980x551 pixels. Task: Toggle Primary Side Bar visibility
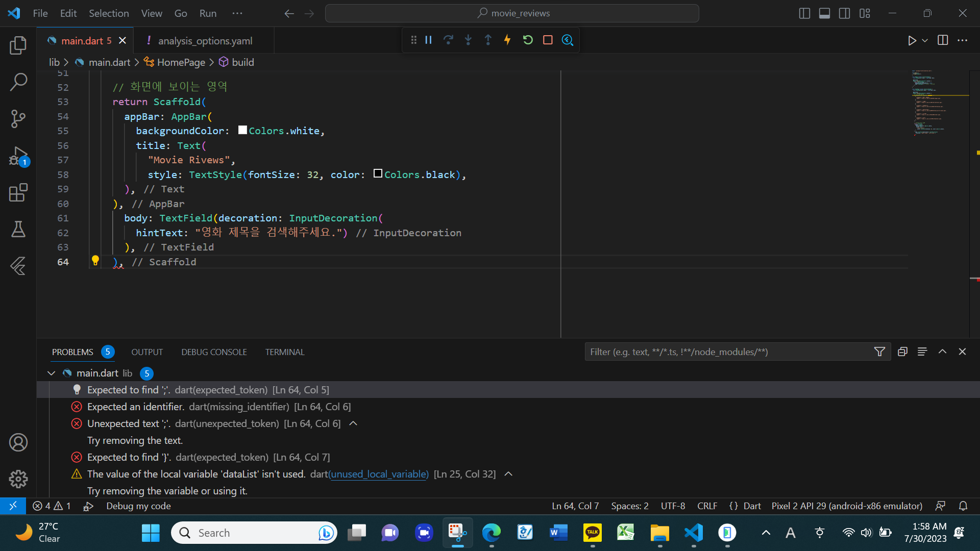pos(804,13)
